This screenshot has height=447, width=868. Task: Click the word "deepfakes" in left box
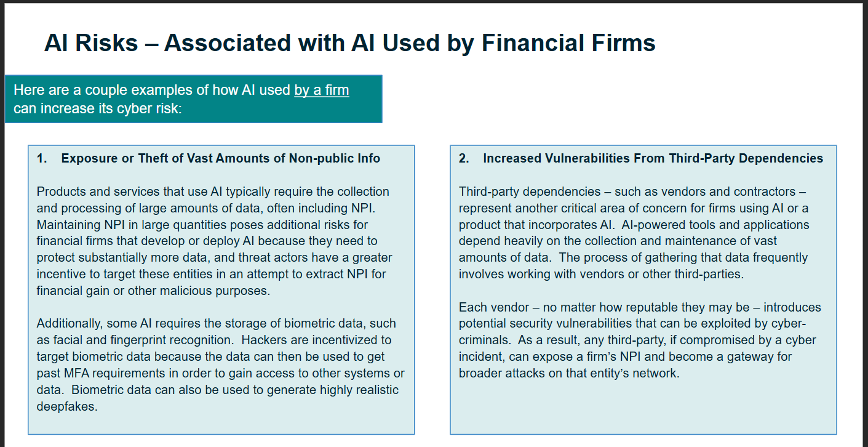(x=65, y=406)
